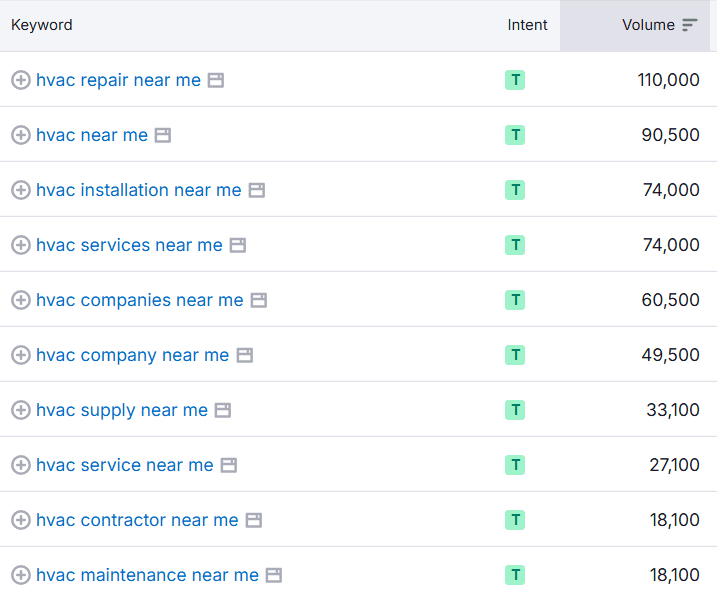Open the 'hvac services near me' keyword link
Viewport: 717px width, 600px height.
(x=129, y=245)
